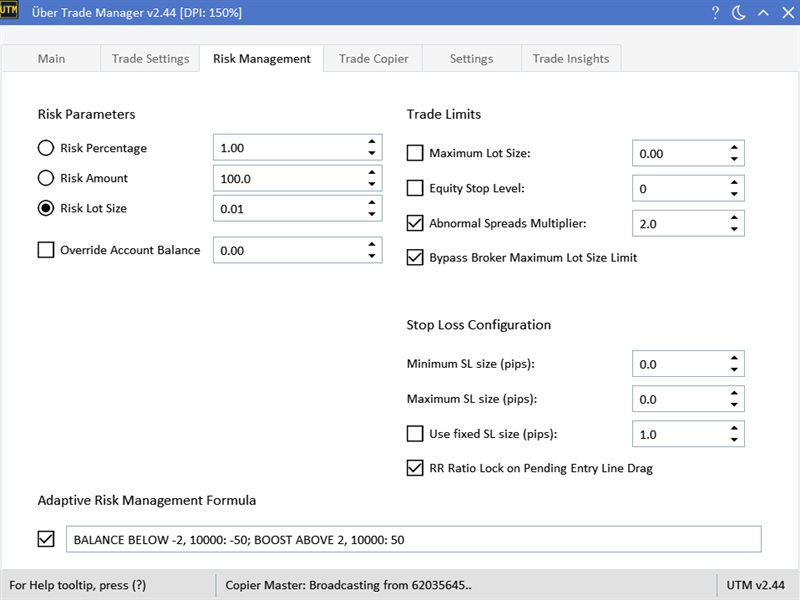The image size is (800, 600).
Task: Select the Risk Percentage radio button
Action: point(46,148)
